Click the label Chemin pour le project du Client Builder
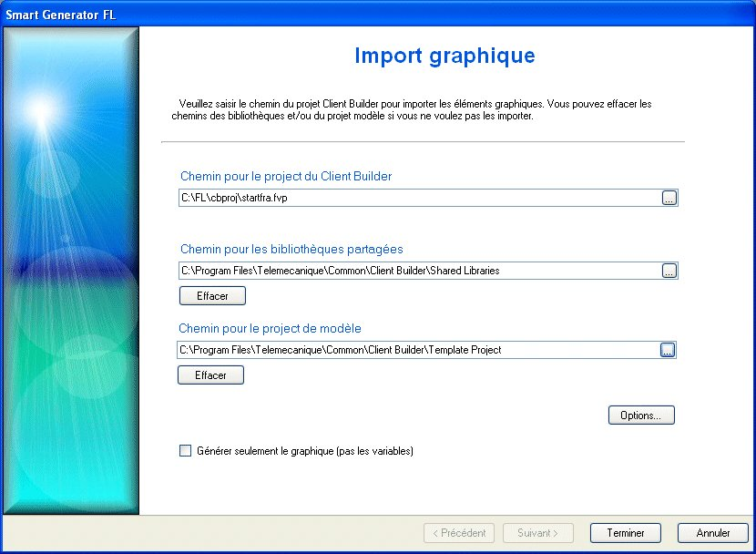756x554 pixels. pyautogui.click(x=286, y=177)
